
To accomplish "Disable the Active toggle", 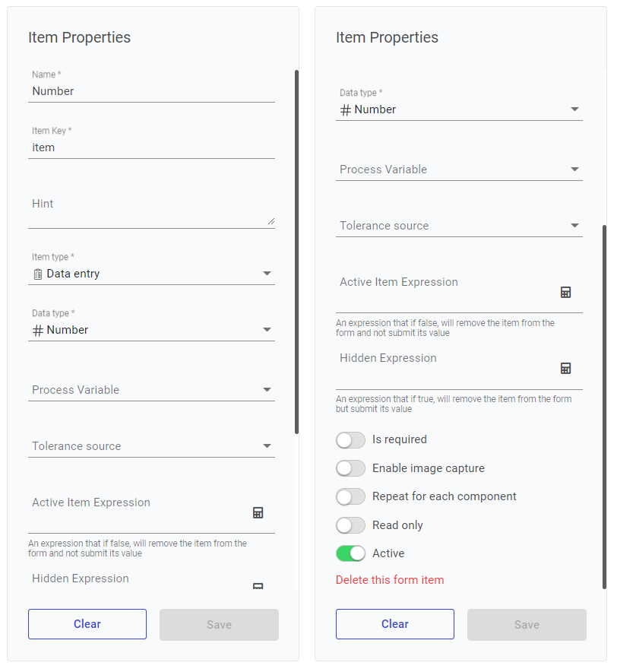I will tap(350, 554).
